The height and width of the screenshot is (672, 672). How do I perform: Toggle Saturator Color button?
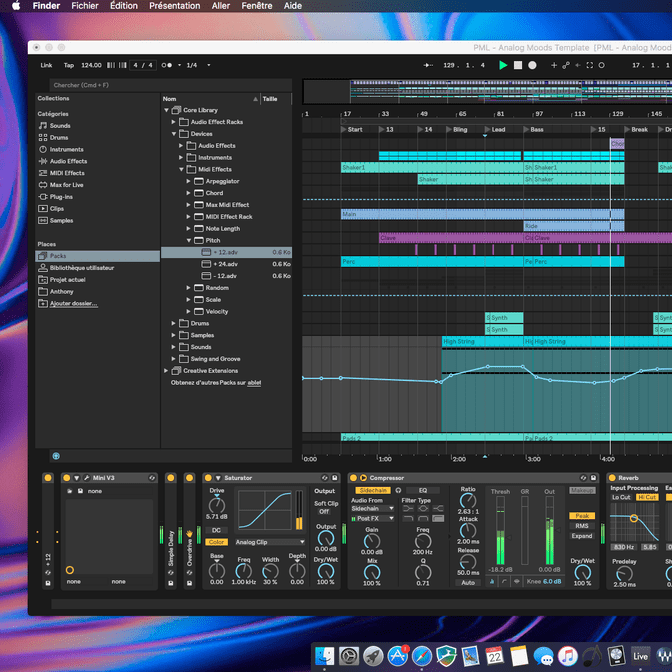[216, 542]
